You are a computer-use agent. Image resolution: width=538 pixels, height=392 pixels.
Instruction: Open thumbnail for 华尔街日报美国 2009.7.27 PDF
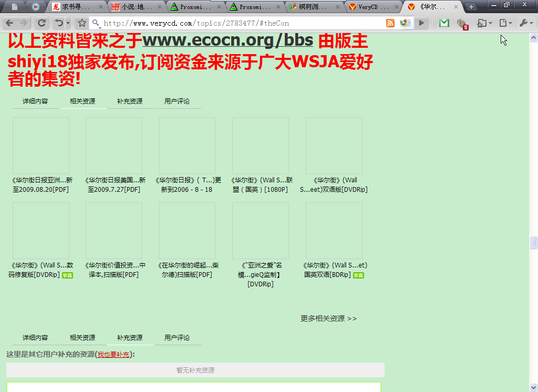(114, 146)
